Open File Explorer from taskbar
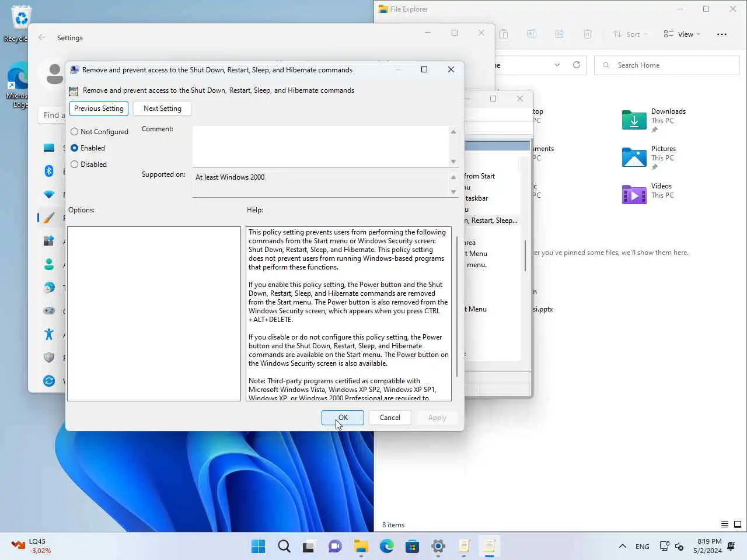This screenshot has width=747, height=560. pyautogui.click(x=361, y=546)
